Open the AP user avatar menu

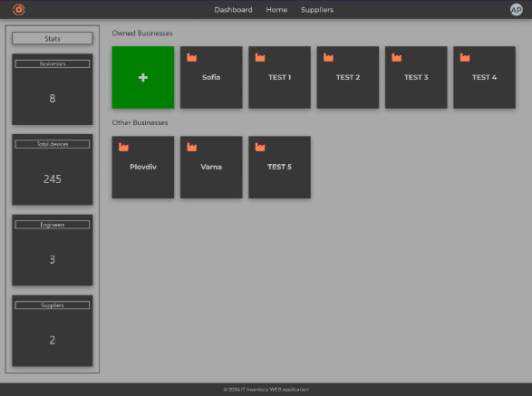tap(516, 10)
